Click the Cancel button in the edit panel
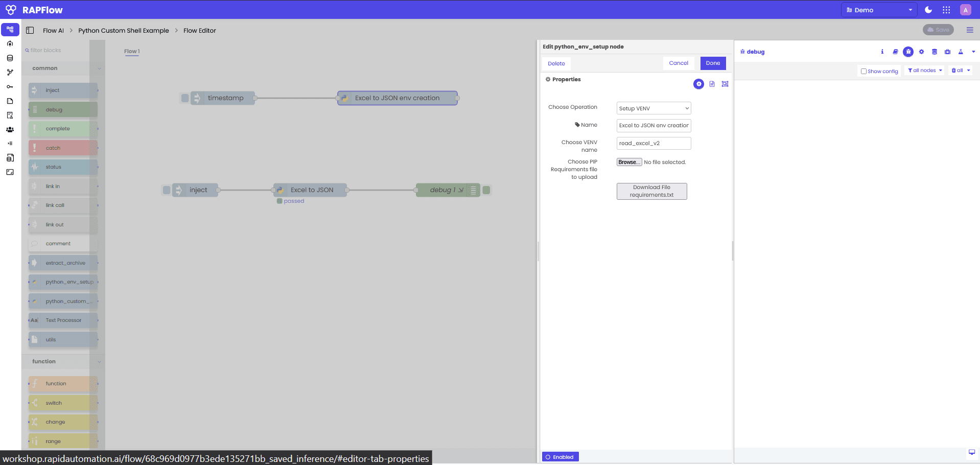This screenshot has width=980, height=465. pos(679,63)
